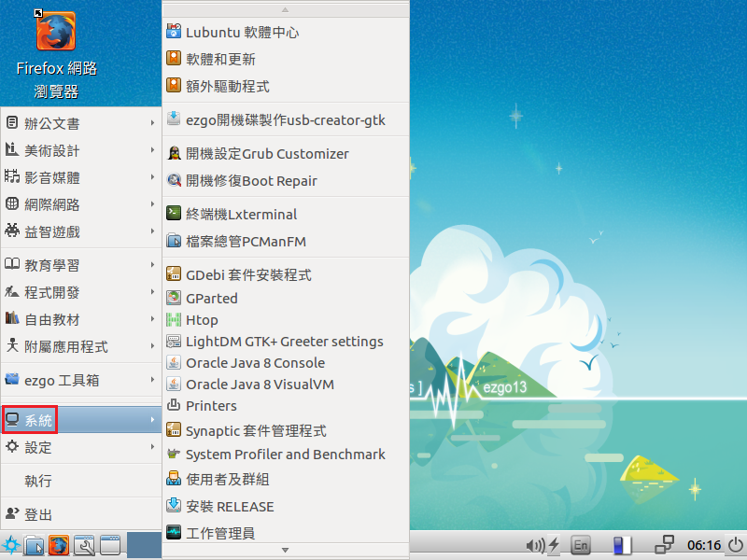Click the Printers icon
The image size is (747, 560).
coord(174,405)
